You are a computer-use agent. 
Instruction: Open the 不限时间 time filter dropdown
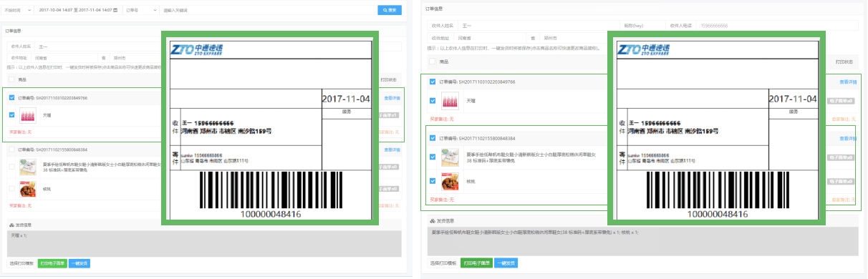pos(17,10)
